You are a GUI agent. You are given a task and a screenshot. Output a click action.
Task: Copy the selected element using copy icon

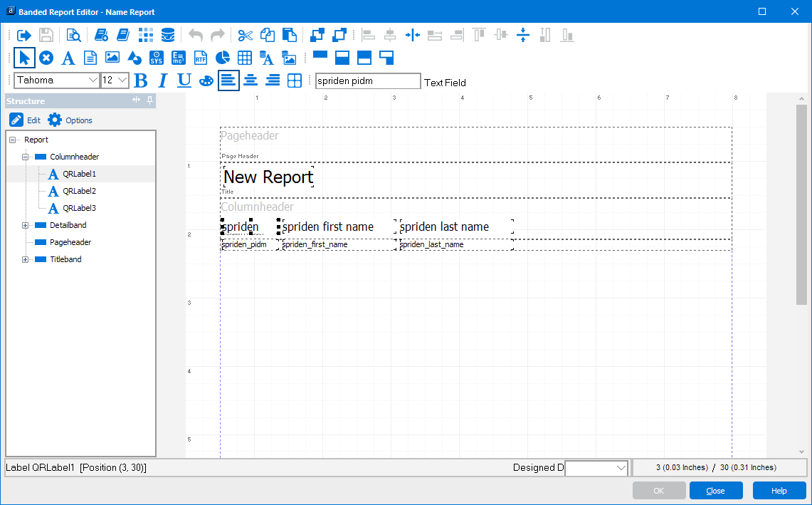pyautogui.click(x=267, y=35)
